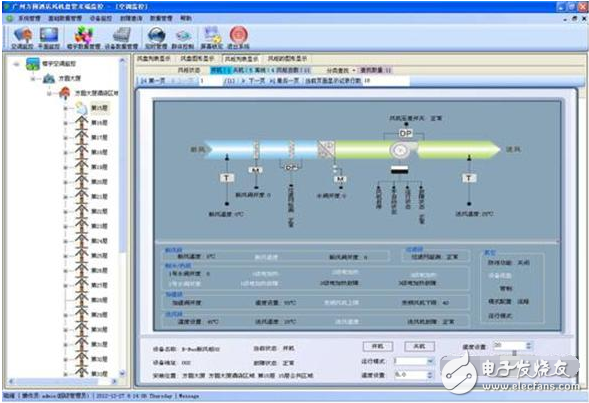The height and width of the screenshot is (403, 589).
Task: Expand the 第19层 tree node
Action: (x=65, y=168)
